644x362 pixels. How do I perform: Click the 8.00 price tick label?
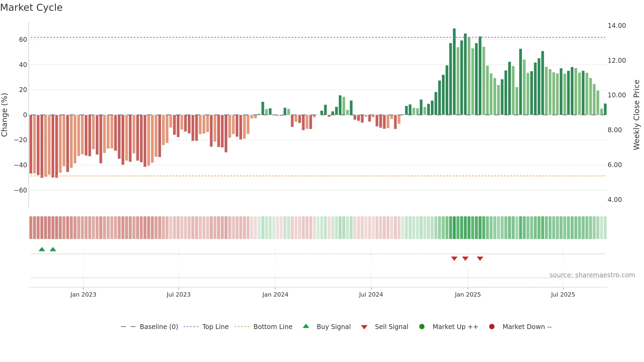pos(615,130)
